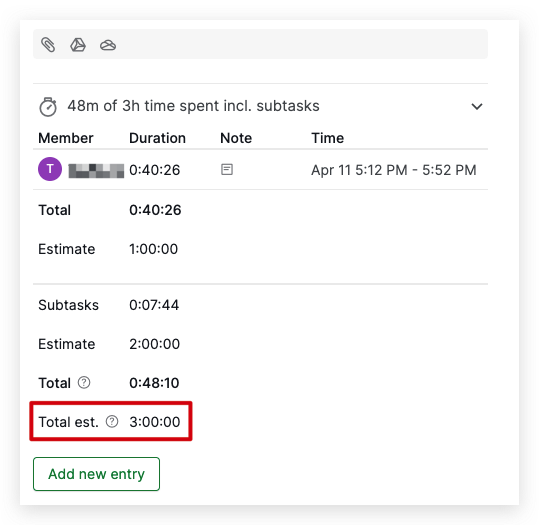This screenshot has height=525, width=539.
Task: Edit the 1:00:00 task estimate value
Action: pyautogui.click(x=154, y=249)
